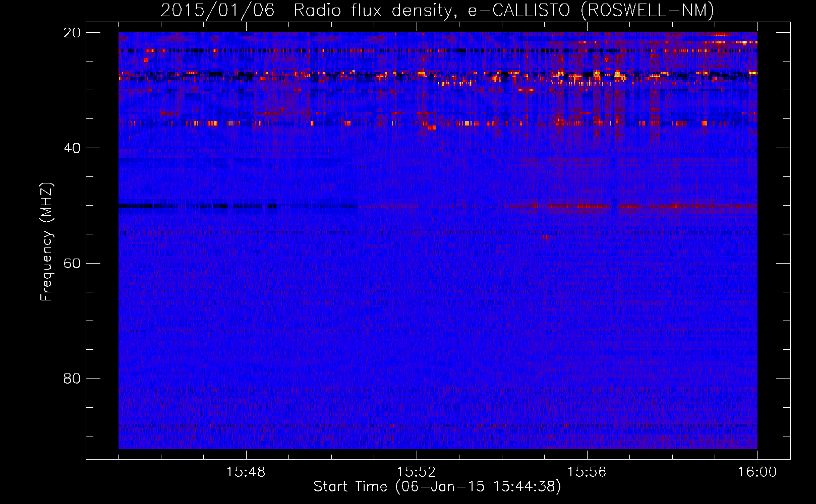Click the 60 frequency tick label
Image resolution: width=816 pixels, height=504 pixels.
coord(72,264)
